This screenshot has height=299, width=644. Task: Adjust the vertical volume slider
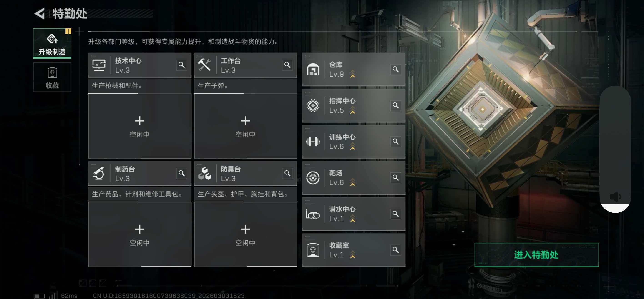coord(615,149)
